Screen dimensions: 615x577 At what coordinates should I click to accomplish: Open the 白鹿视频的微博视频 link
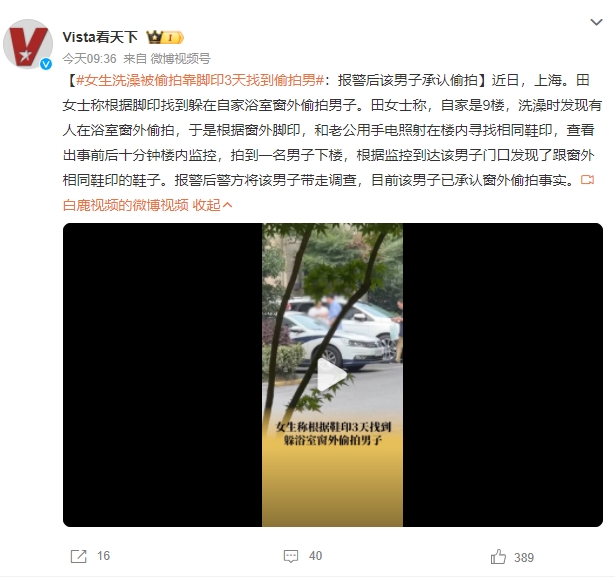126,205
